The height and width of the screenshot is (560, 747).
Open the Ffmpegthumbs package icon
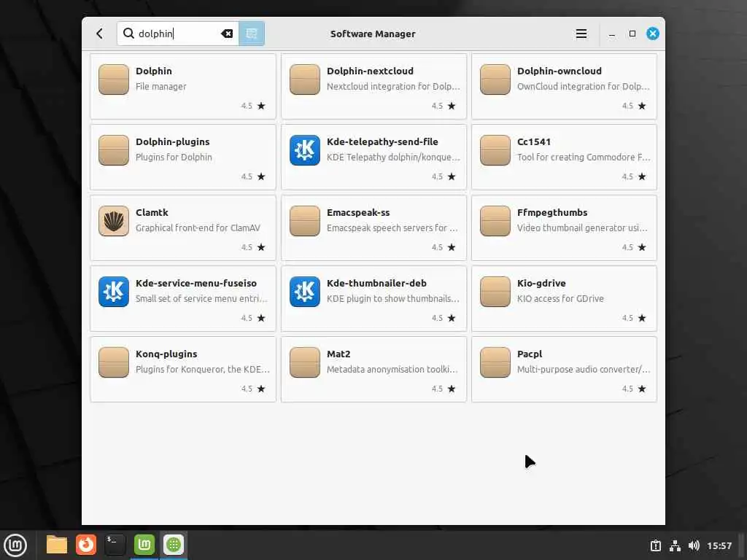pyautogui.click(x=495, y=221)
